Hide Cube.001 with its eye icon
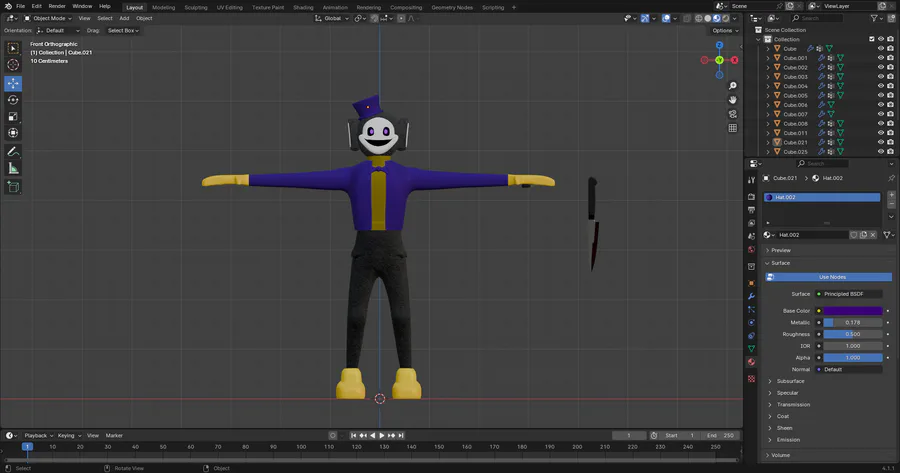Image resolution: width=900 pixels, height=473 pixels. [x=881, y=58]
